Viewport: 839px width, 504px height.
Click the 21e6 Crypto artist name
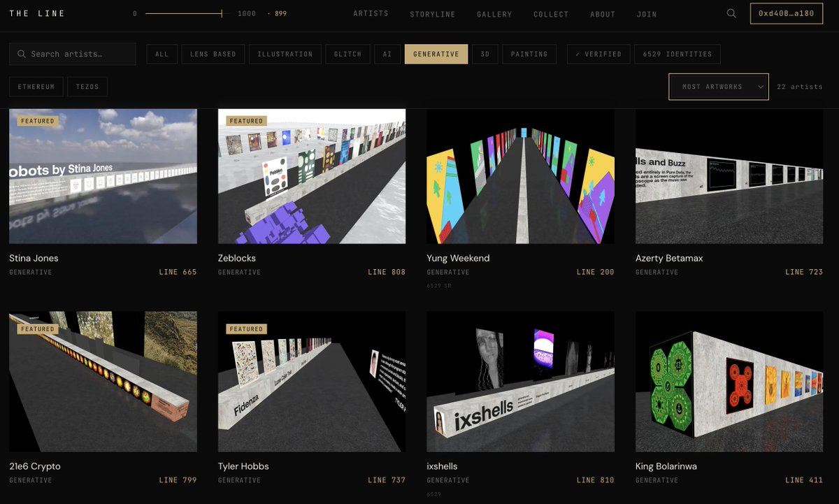[35, 466]
